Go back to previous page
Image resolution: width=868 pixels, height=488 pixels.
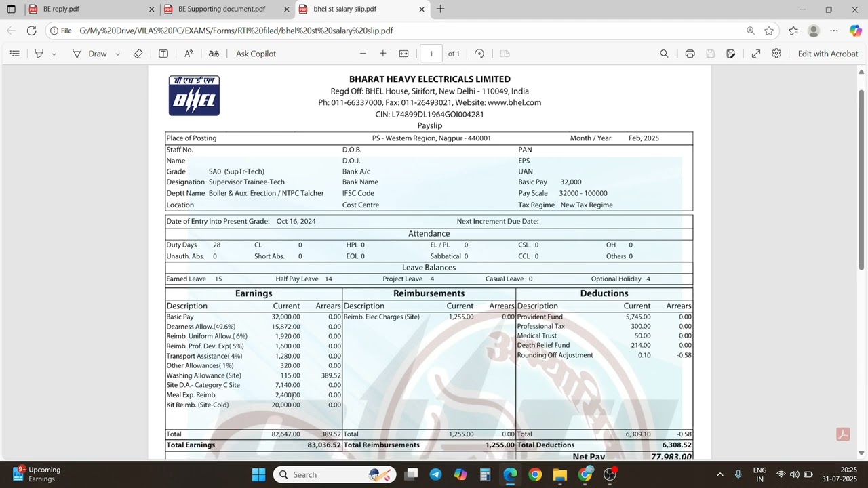[x=11, y=30]
